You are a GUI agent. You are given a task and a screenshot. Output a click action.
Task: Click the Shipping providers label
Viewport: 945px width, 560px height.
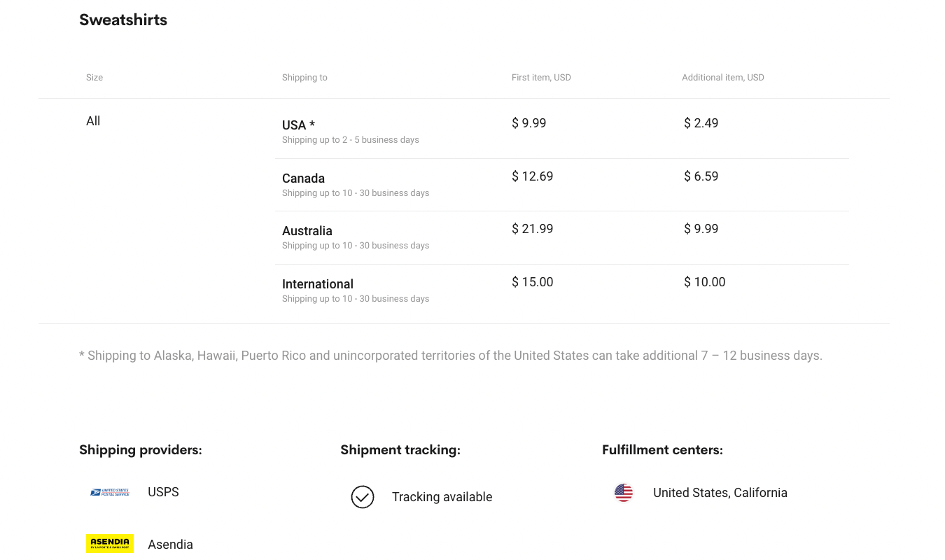tap(140, 449)
